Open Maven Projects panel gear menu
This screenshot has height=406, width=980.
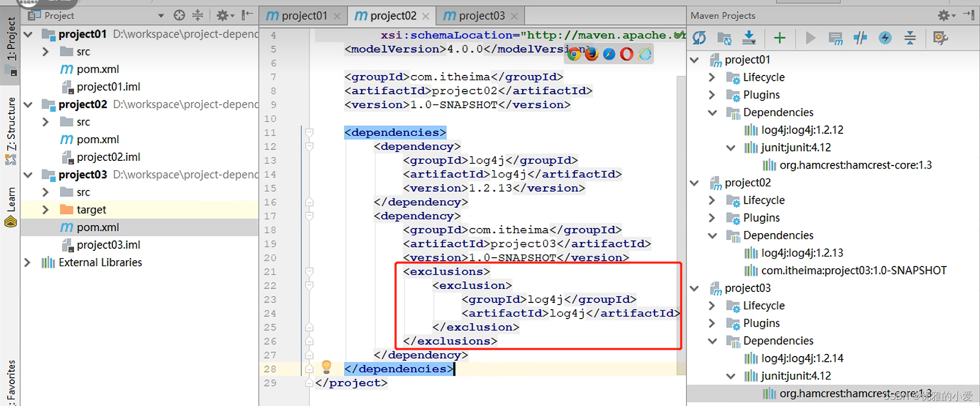tap(946, 16)
